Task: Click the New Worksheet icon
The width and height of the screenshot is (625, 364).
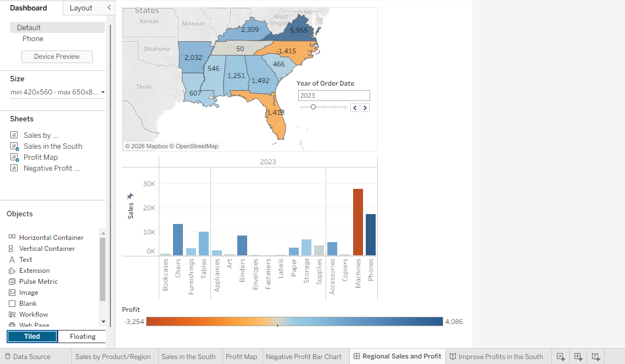Action: click(560, 356)
